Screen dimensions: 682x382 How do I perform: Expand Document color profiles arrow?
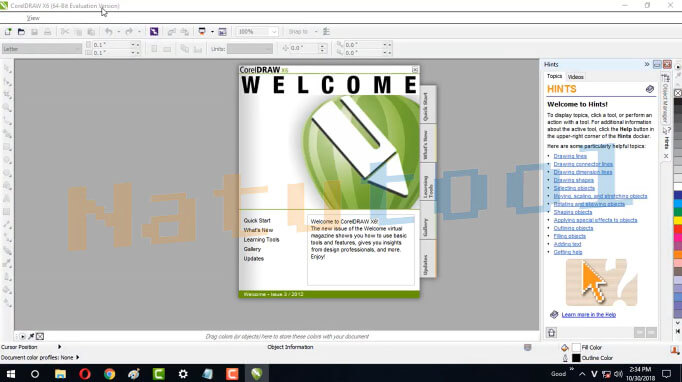77,357
